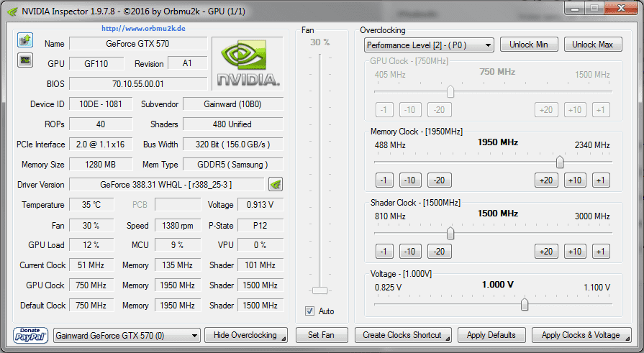This screenshot has height=353, width=644.
Task: Decrease Shader Clock by 20 MHz
Action: point(440,251)
